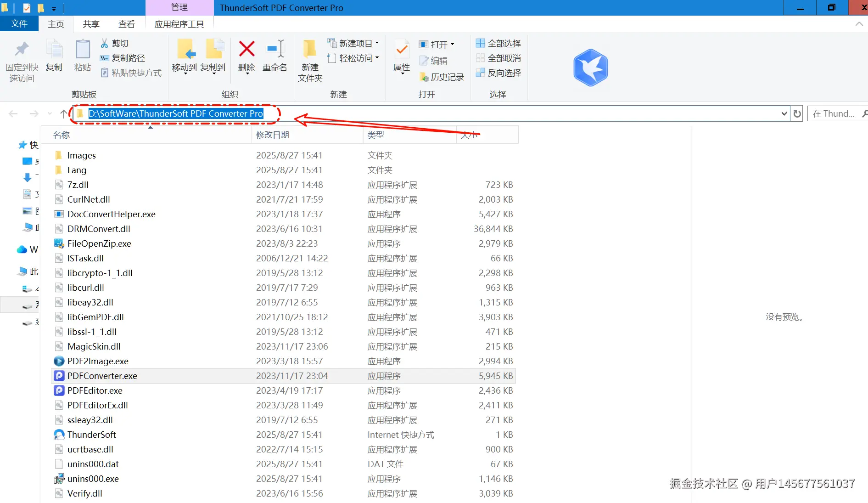This screenshot has height=503, width=868.
Task: Click the Refresh button
Action: (x=797, y=113)
